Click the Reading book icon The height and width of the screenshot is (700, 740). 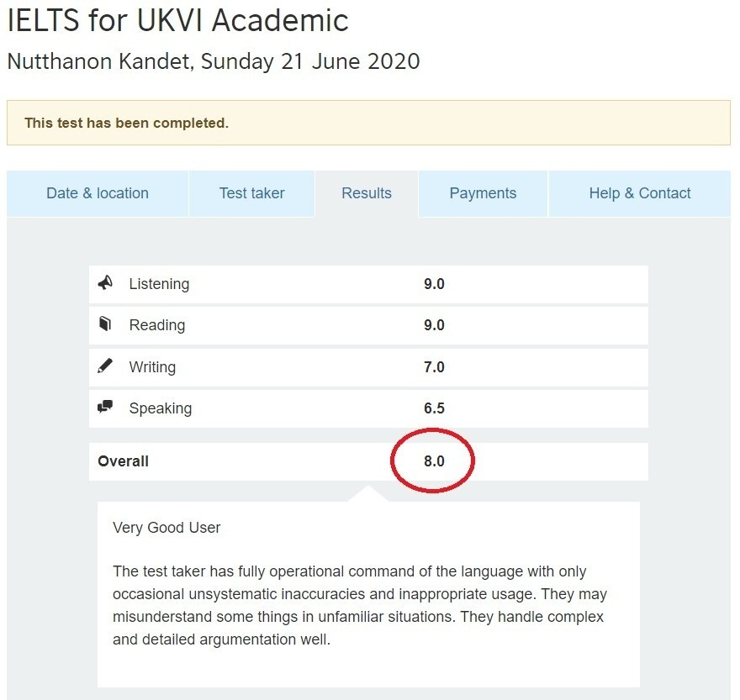(105, 324)
